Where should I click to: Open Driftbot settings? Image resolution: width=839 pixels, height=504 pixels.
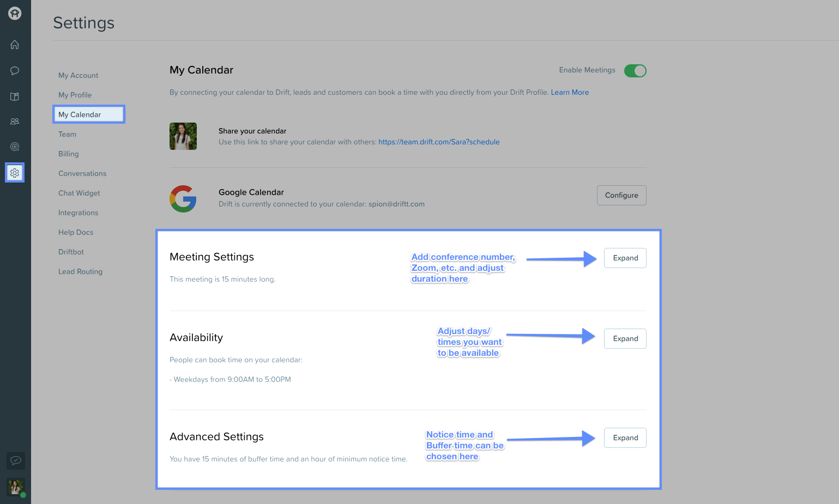tap(71, 252)
